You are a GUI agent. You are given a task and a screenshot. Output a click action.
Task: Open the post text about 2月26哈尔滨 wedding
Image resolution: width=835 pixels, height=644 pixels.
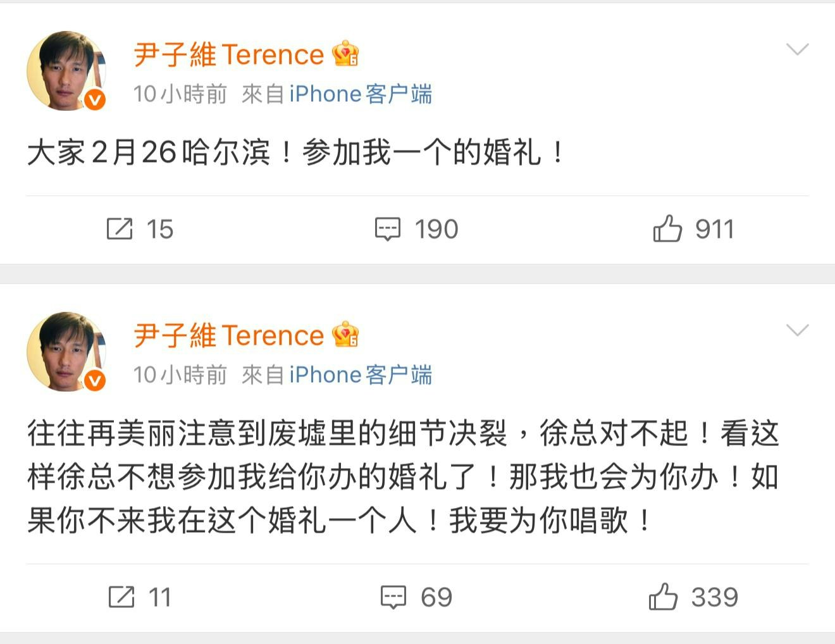[296, 153]
